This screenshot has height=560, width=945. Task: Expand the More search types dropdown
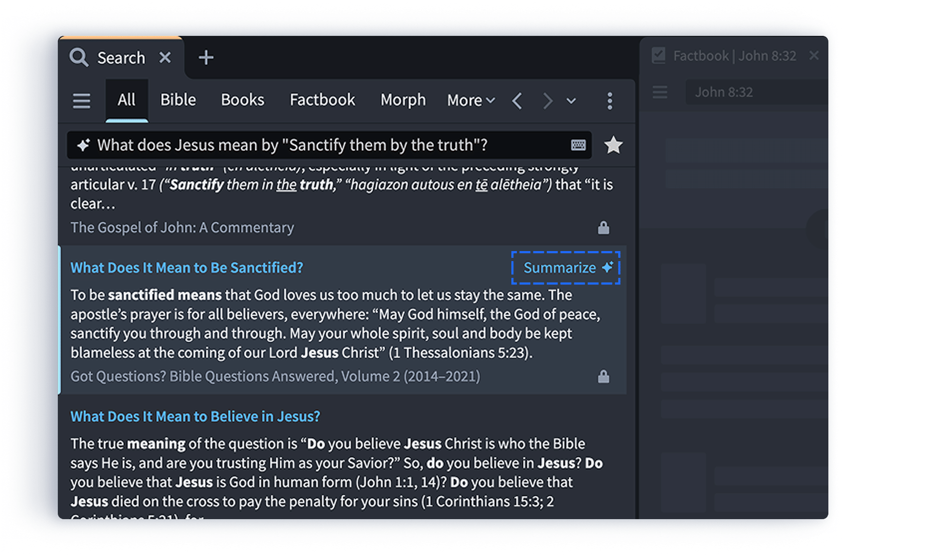click(x=471, y=100)
